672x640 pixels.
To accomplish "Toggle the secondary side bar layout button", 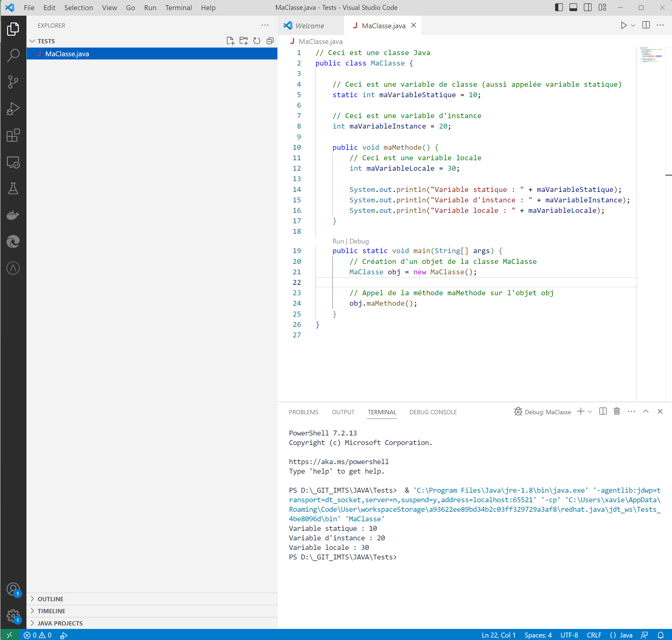I will click(587, 7).
